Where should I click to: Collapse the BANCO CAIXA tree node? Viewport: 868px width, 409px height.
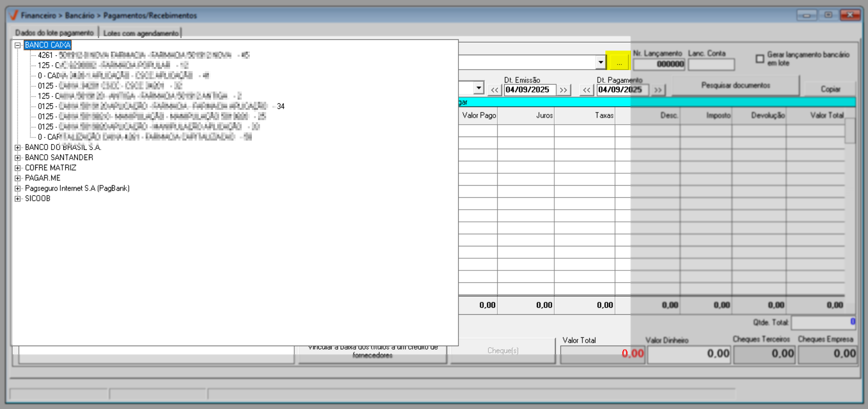[17, 45]
